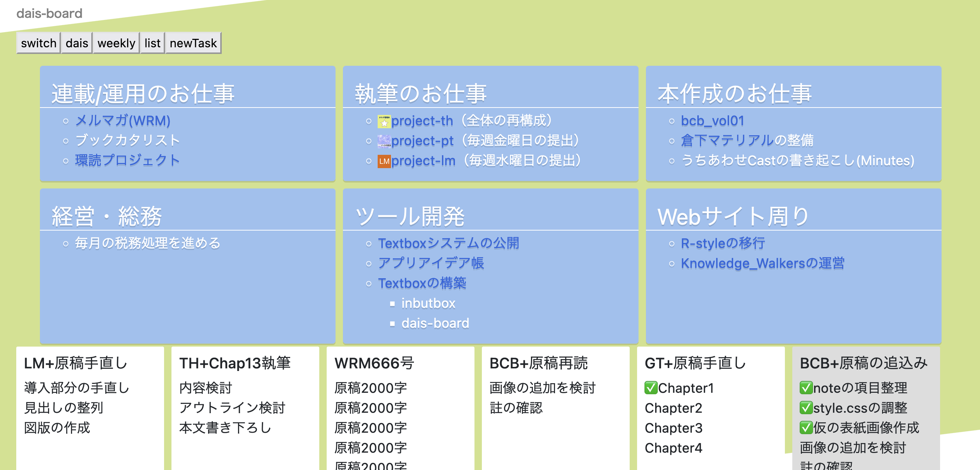Open the 環読プロジェクト link
The image size is (980, 470).
click(127, 160)
